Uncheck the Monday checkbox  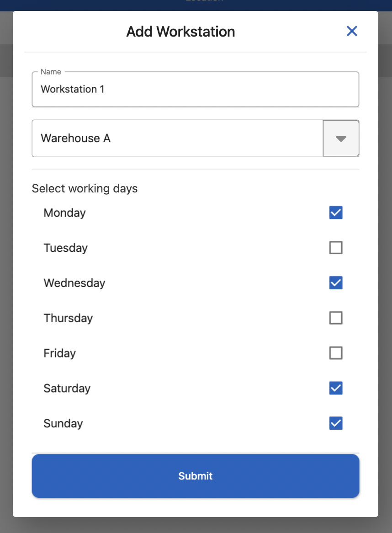[x=336, y=213]
